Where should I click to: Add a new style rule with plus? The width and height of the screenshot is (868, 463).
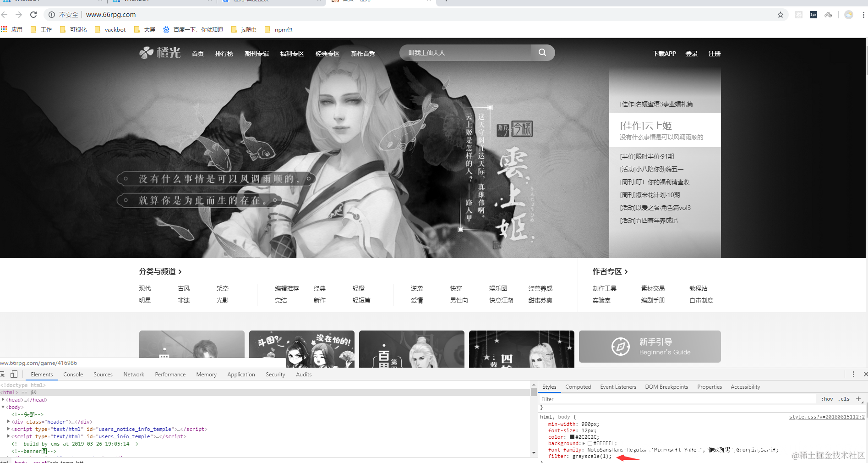pos(858,399)
